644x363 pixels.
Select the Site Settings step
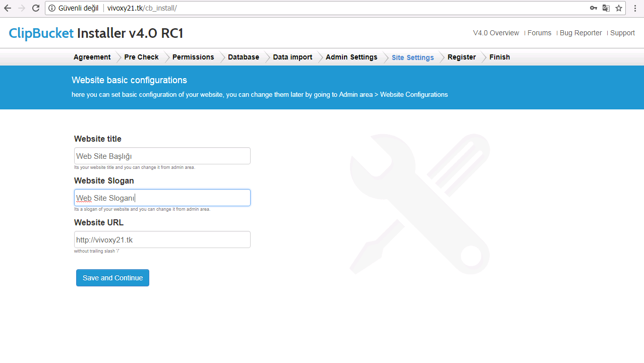pos(413,57)
